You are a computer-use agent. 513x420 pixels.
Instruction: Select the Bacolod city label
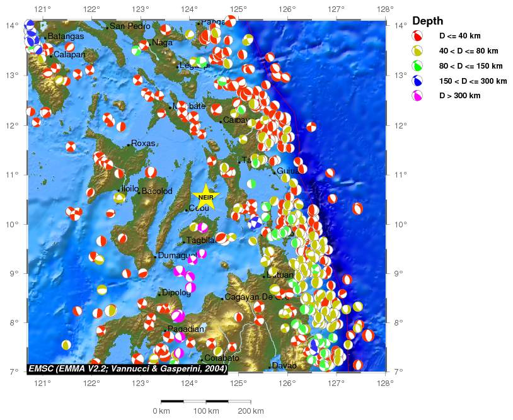coord(157,191)
